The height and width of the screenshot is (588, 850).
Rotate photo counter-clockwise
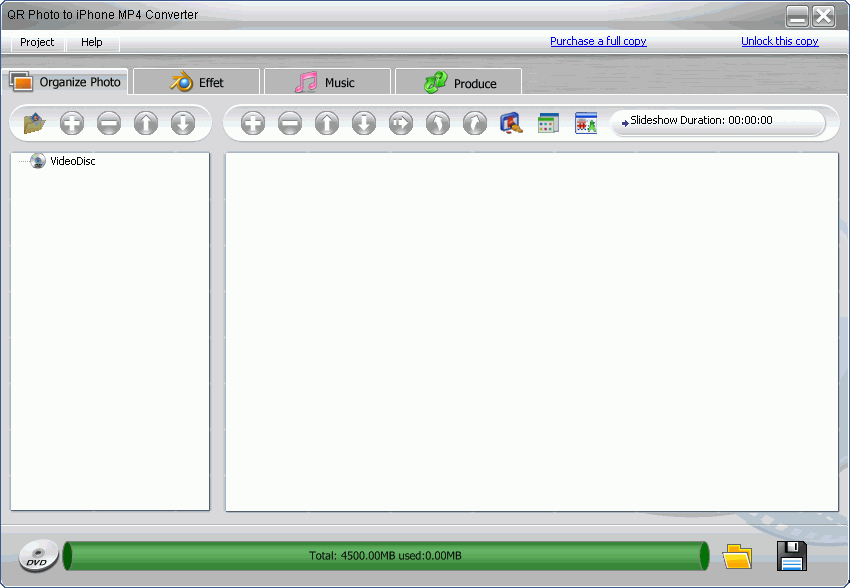pyautogui.click(x=437, y=123)
